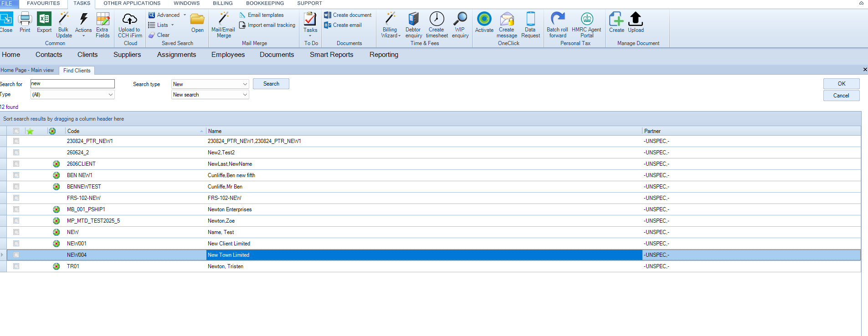Viewport: 868px width, 336px height.
Task: Open the New search dropdown
Action: [x=245, y=95]
